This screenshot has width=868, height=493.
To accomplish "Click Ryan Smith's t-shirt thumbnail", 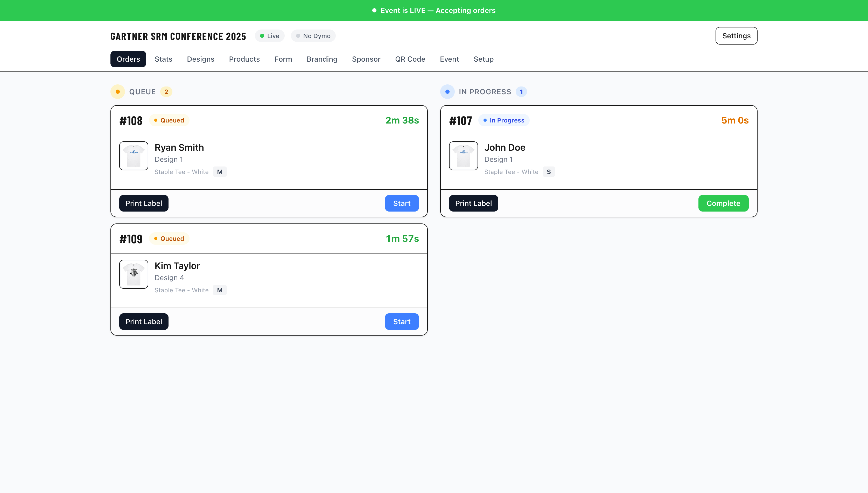I will click(x=134, y=156).
